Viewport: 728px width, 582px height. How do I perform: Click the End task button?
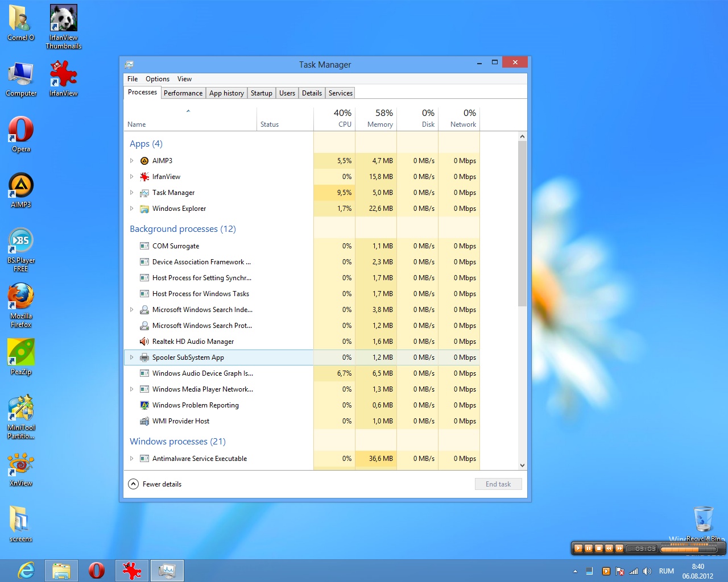498,484
